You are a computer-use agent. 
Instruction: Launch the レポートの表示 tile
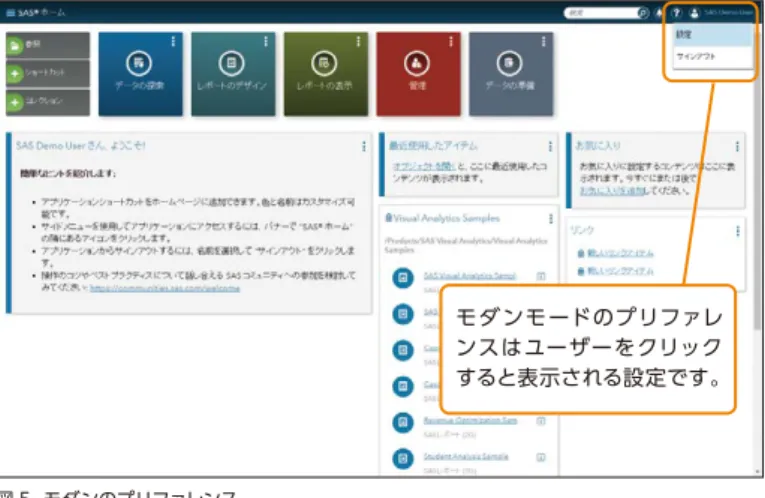(x=325, y=74)
